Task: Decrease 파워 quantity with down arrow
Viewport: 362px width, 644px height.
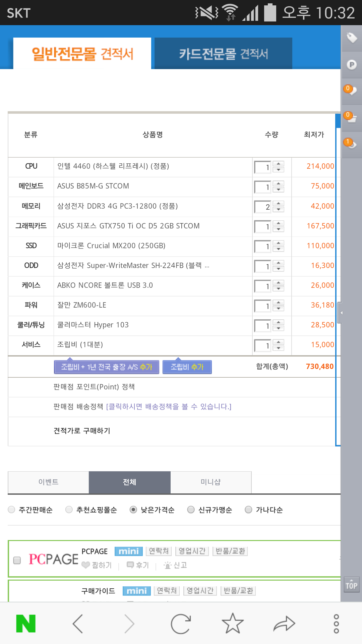Action: 279,308
